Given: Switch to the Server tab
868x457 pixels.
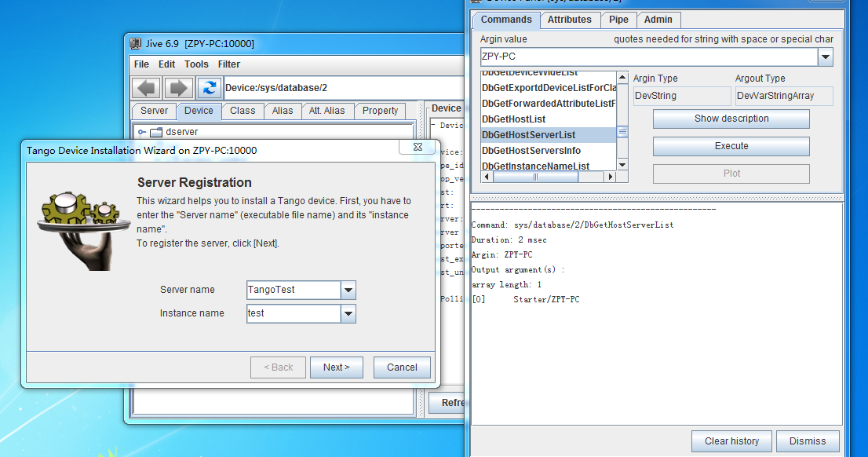Looking at the screenshot, I should coord(154,111).
